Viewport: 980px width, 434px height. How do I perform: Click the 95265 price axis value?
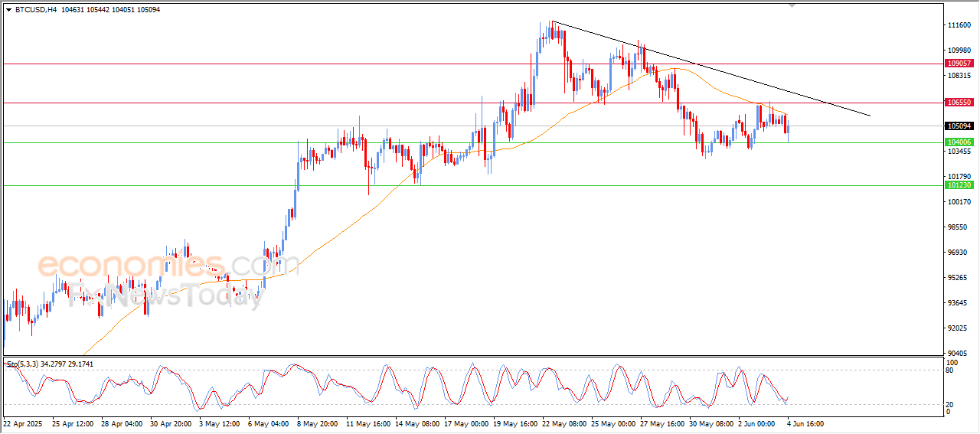958,278
